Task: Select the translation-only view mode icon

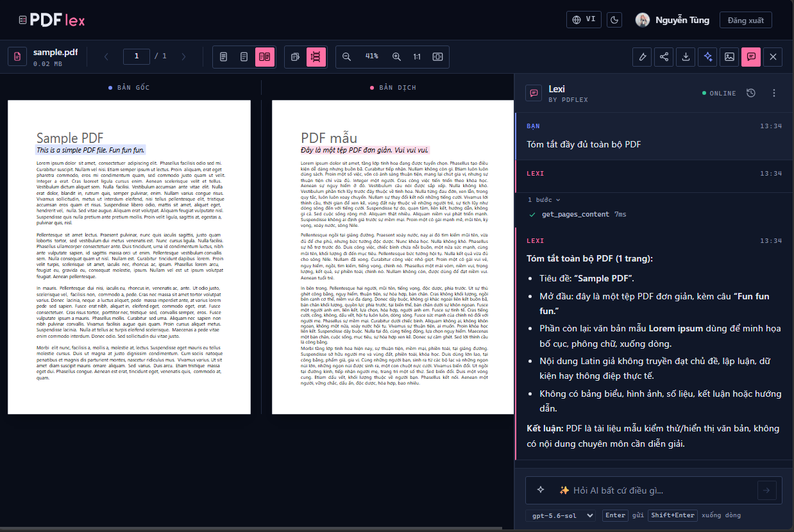Action: tap(244, 57)
